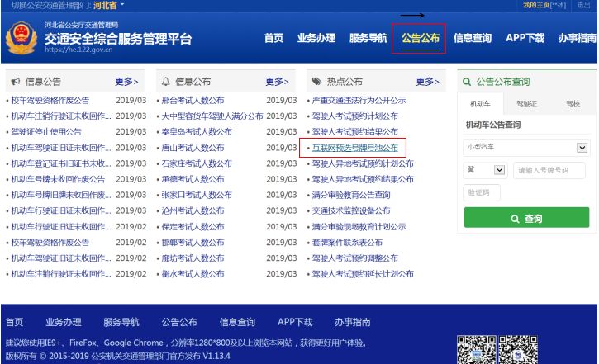
Task: Click 更多> in the 信息公告 panel
Action: click(126, 81)
